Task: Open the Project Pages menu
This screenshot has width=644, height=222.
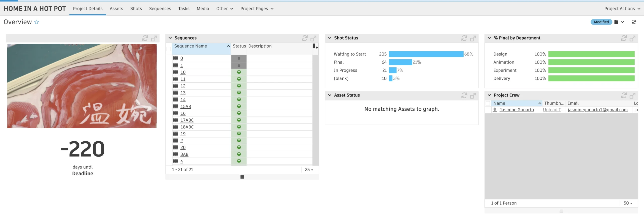Action: click(x=257, y=9)
